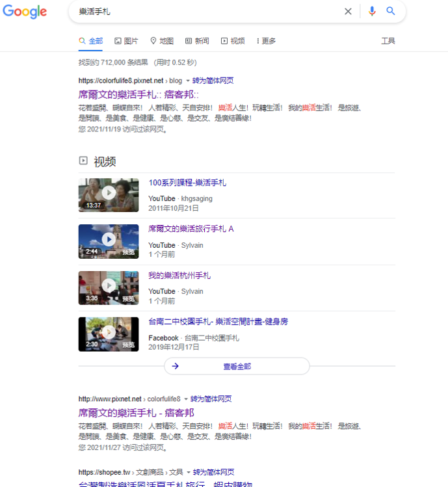
Task: Open video 席爾文的樂活旅行手札 A
Action: (x=191, y=229)
